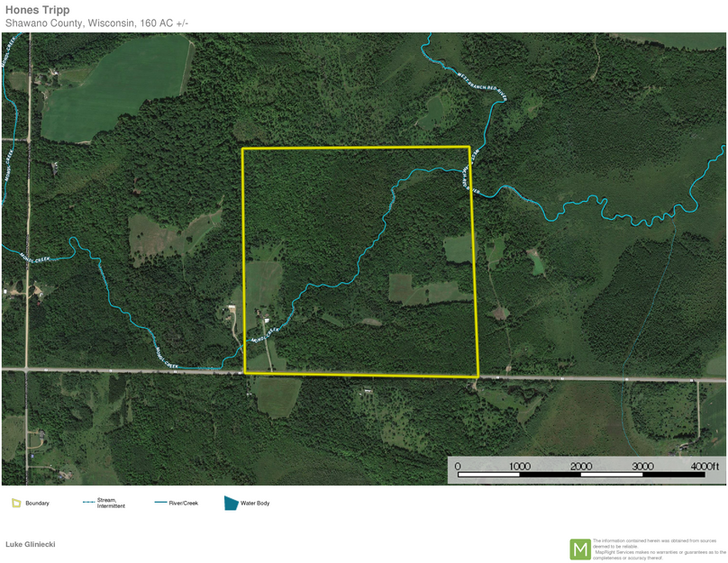728x563 pixels.
Task: Click the River/Creek legend line symbol
Action: [160, 503]
